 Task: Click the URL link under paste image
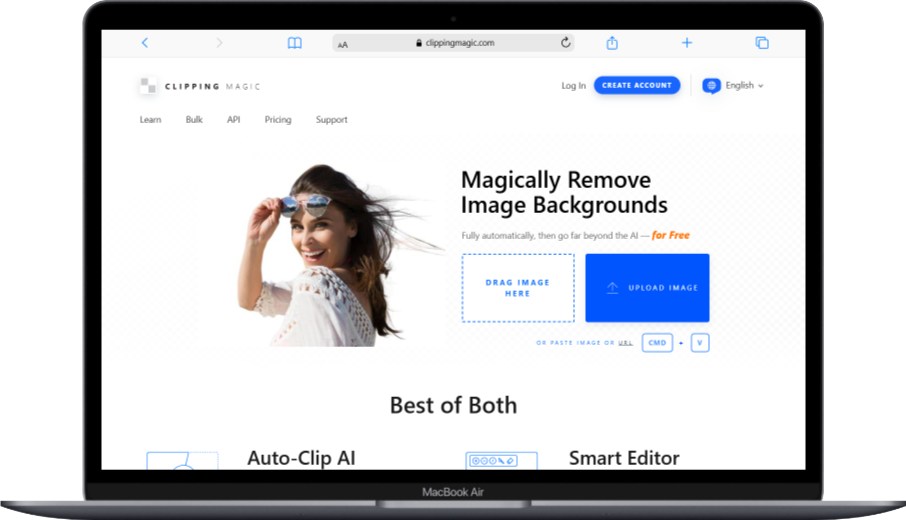click(625, 343)
